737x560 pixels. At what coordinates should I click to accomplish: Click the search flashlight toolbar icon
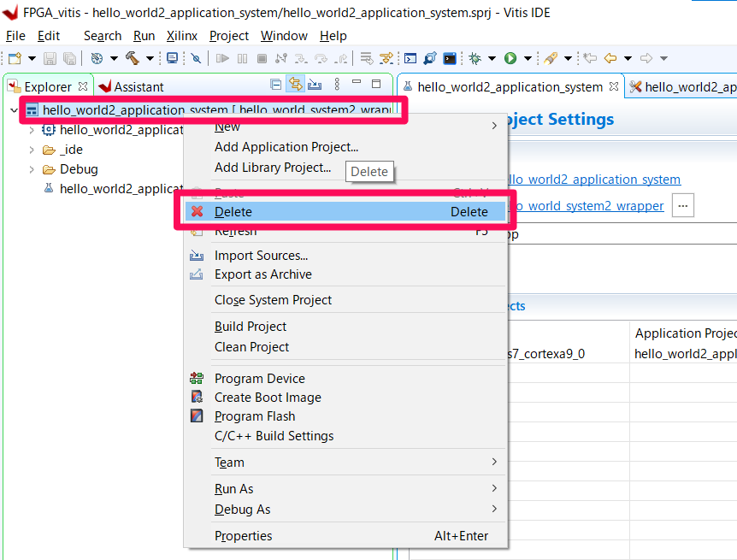(551, 58)
